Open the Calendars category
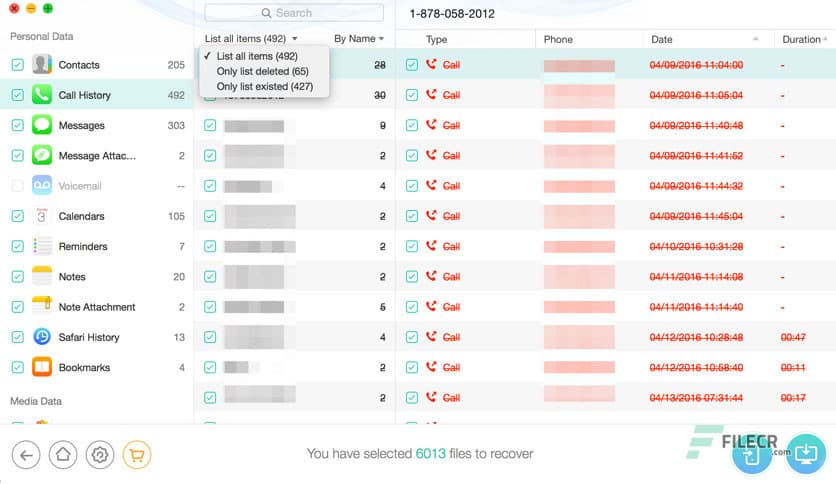The width and height of the screenshot is (836, 484). 81,216
